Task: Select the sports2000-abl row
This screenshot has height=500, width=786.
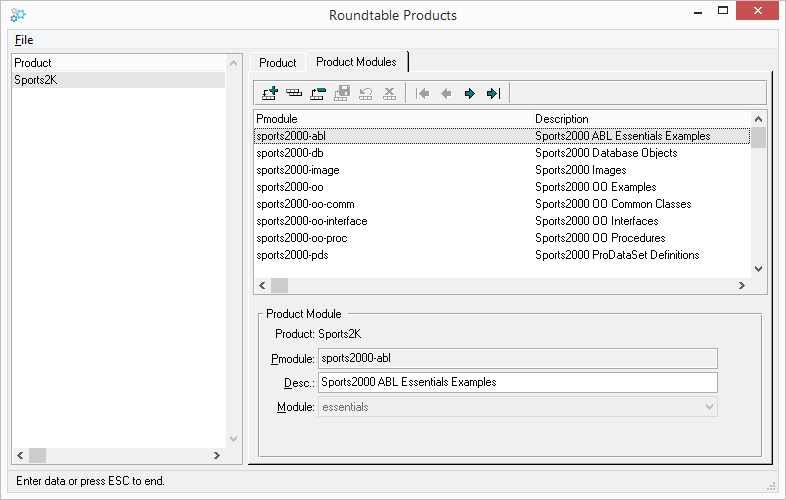Action: (x=502, y=136)
